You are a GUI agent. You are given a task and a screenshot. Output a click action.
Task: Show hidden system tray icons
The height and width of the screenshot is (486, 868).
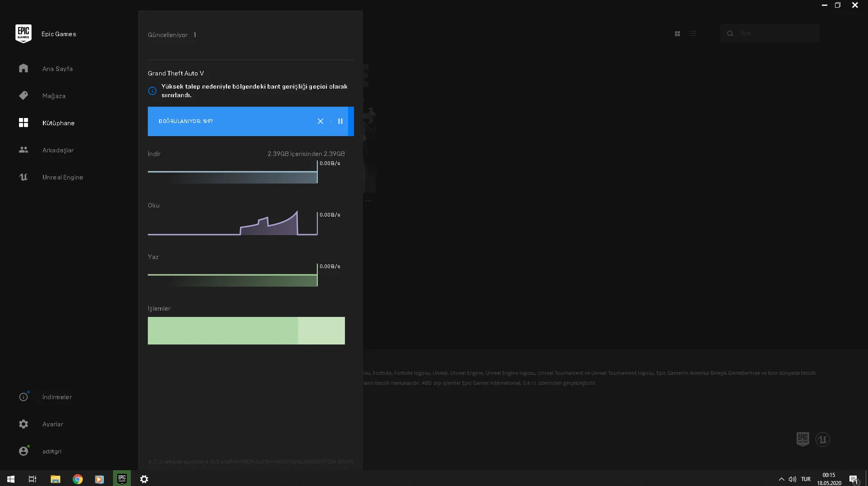pos(781,479)
